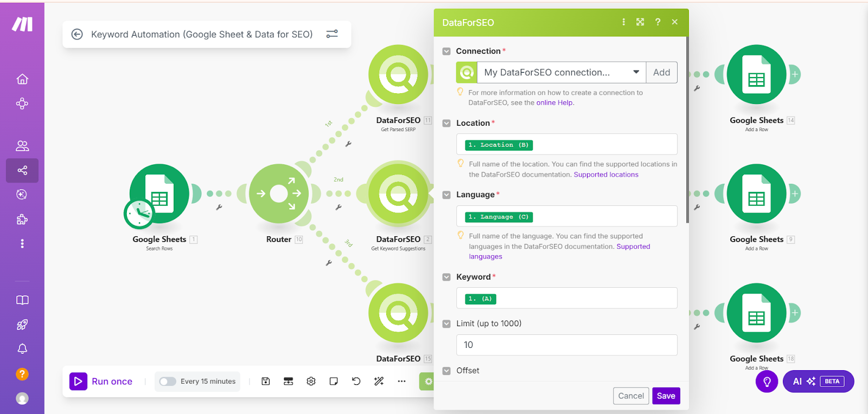Open the DataForSEO panel help question mark
Image resolution: width=868 pixels, height=414 pixels.
coord(658,22)
